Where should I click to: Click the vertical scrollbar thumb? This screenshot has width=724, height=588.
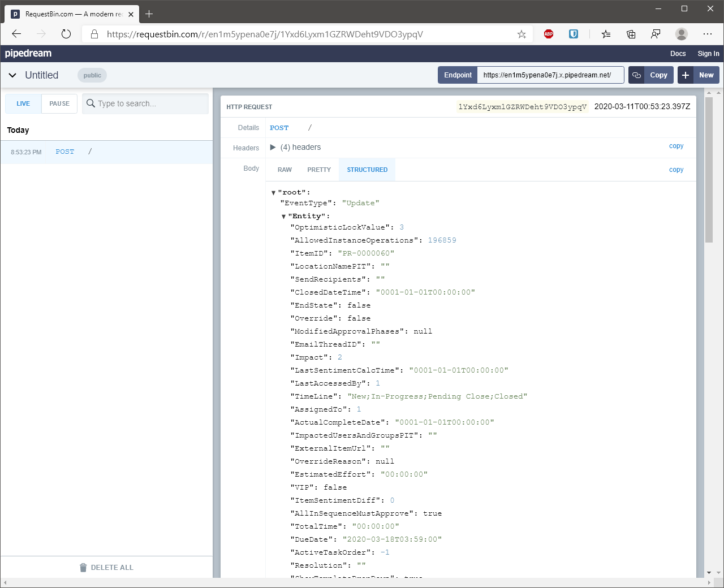(x=709, y=170)
